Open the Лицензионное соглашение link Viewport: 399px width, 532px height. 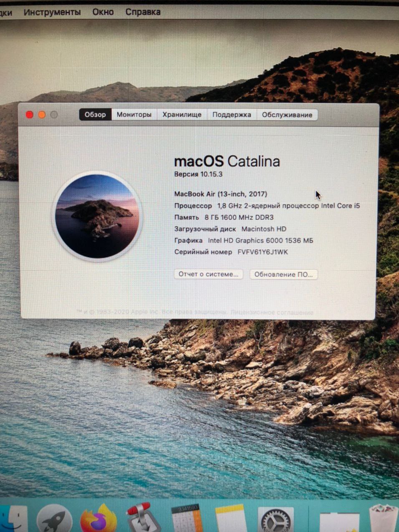tap(272, 312)
